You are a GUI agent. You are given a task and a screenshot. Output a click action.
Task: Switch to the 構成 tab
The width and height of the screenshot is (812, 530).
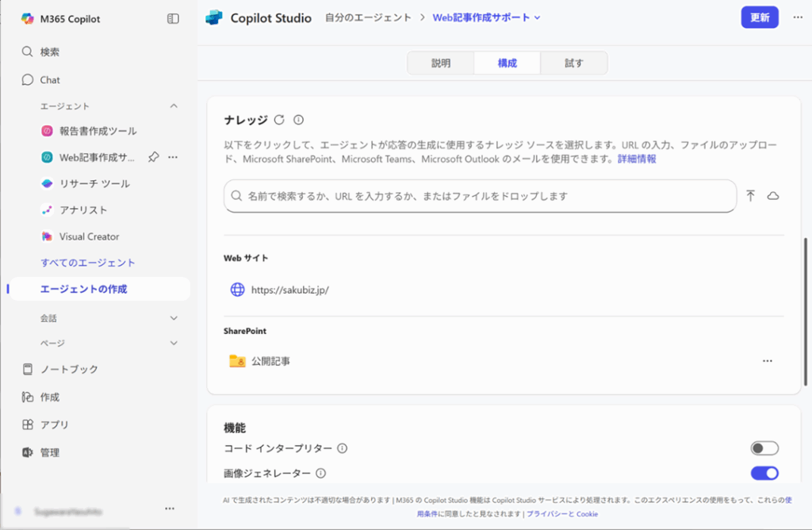(507, 63)
